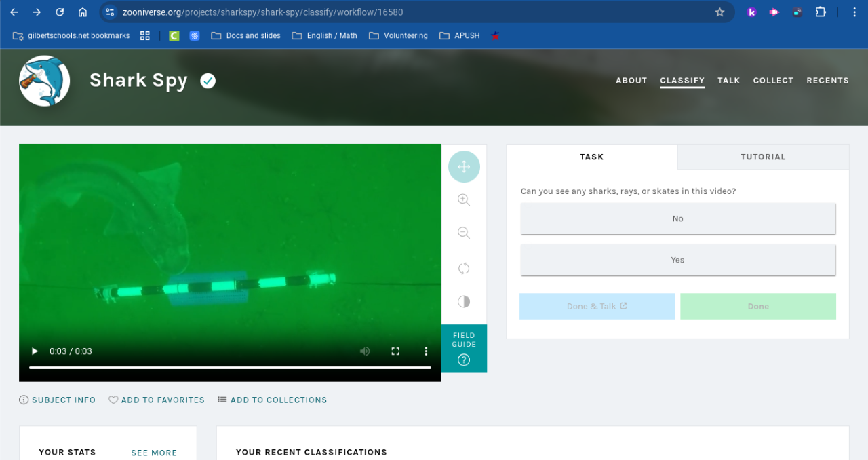Click the Done & Talk button
Viewport: 868px width, 460px height.
pos(597,306)
